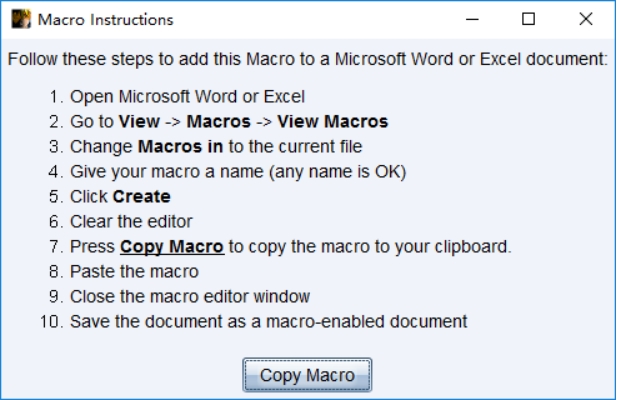Click the 'Follow these steps' header sentence
This screenshot has width=617, height=400.
pyautogui.click(x=307, y=61)
